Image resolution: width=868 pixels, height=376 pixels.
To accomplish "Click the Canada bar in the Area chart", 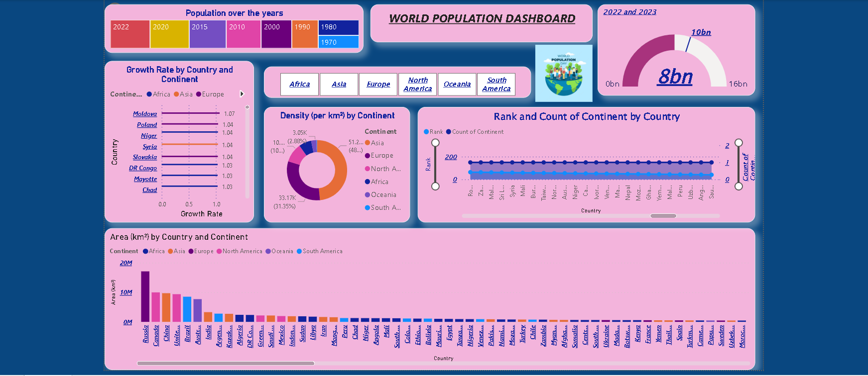I will tap(156, 307).
